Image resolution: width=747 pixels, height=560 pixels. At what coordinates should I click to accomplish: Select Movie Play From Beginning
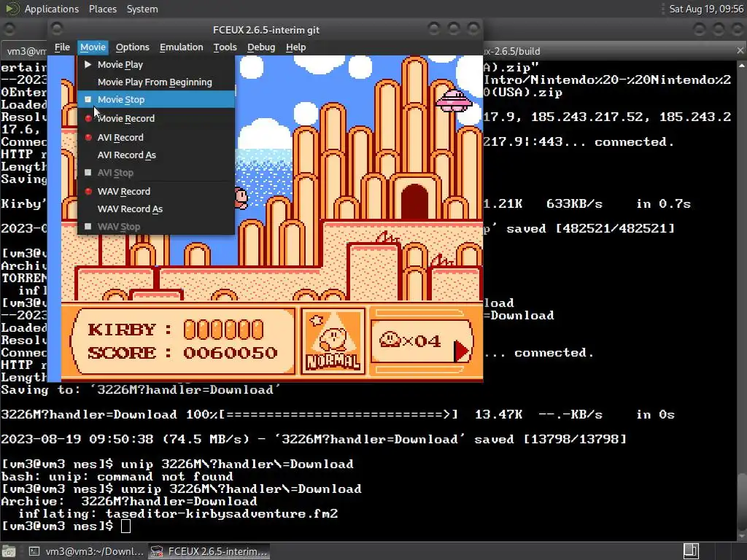point(156,82)
